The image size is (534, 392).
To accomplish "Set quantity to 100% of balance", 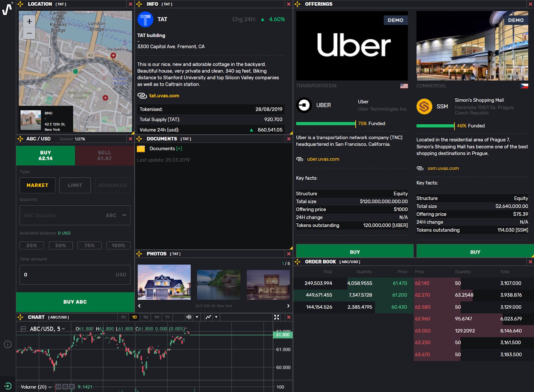I will (x=118, y=245).
